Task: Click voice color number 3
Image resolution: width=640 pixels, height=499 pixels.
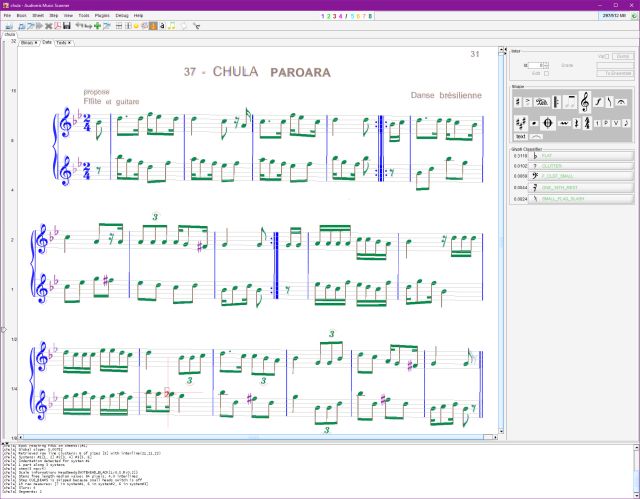Action: click(334, 16)
